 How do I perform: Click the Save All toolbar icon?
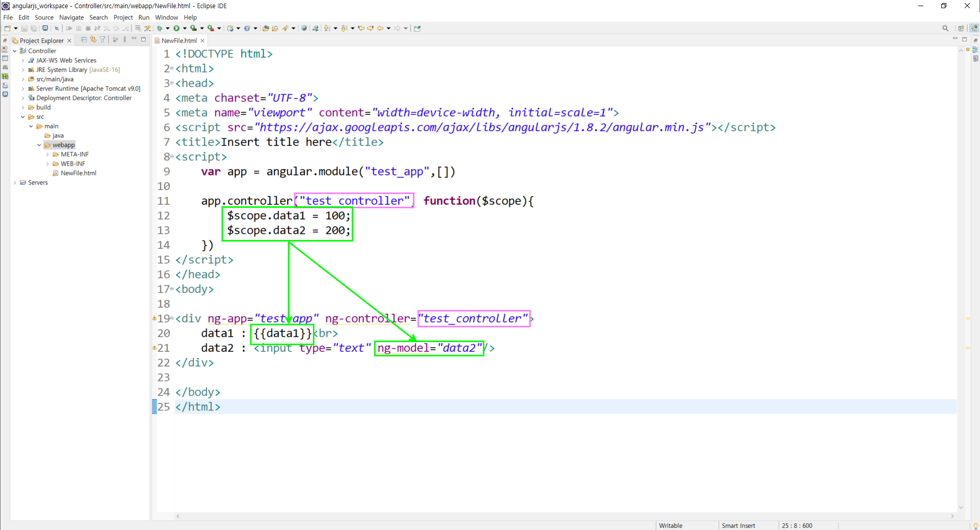point(34,29)
